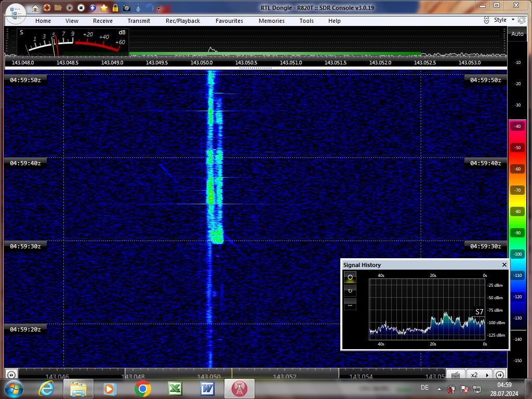532x399 pixels.
Task: Open the Style dropdown
Action: pos(504,20)
